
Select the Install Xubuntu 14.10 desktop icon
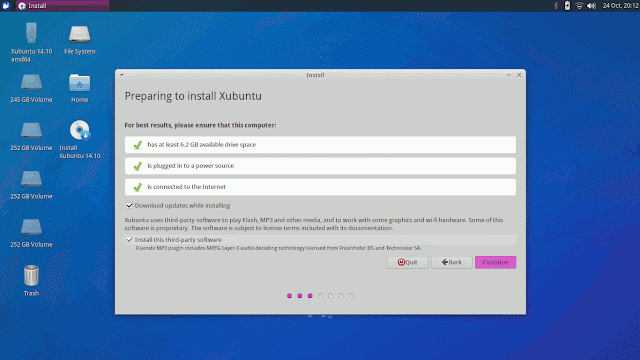click(79, 130)
